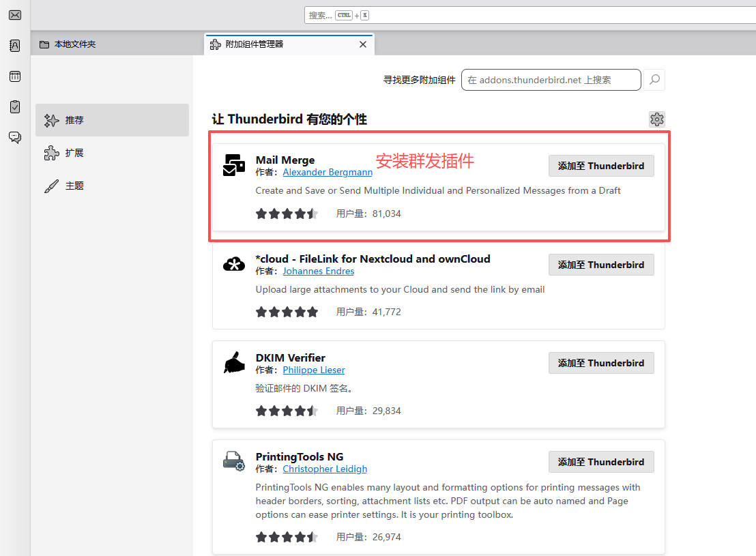Click the PrintingTools NG printer icon
This screenshot has height=556, width=756.
click(234, 461)
